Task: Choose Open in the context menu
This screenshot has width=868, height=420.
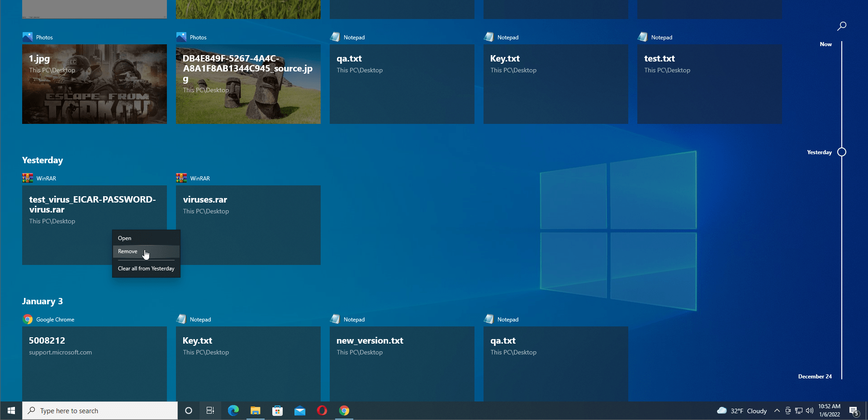Action: click(x=125, y=238)
